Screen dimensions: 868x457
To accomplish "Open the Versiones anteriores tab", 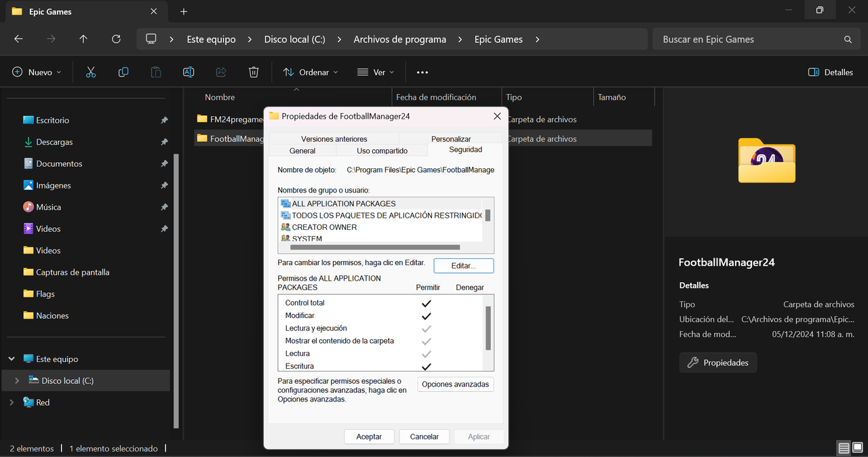I will (x=334, y=139).
